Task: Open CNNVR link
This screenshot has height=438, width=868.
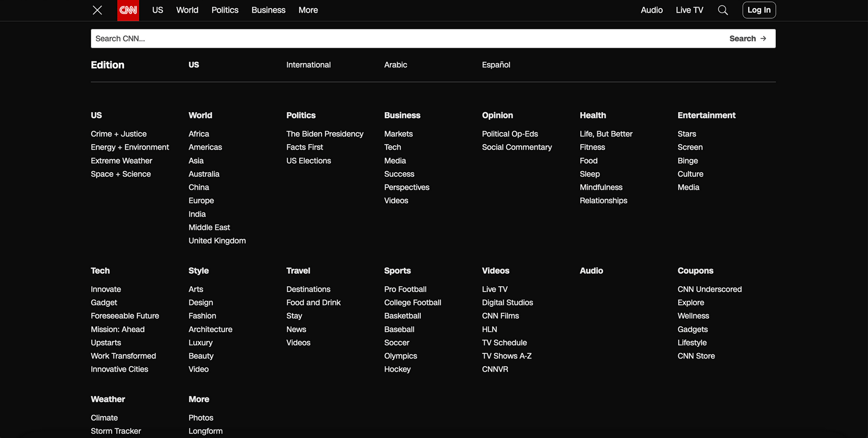Action: (495, 369)
